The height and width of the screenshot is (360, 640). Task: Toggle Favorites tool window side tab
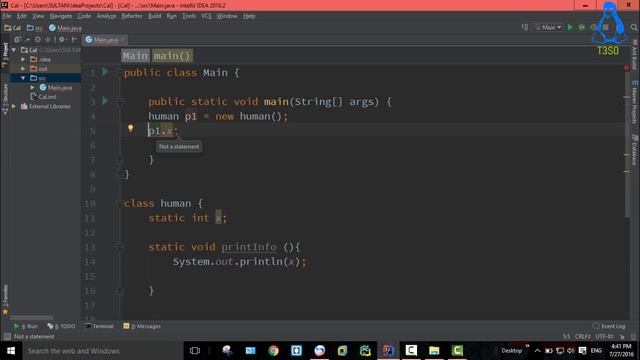click(5, 300)
